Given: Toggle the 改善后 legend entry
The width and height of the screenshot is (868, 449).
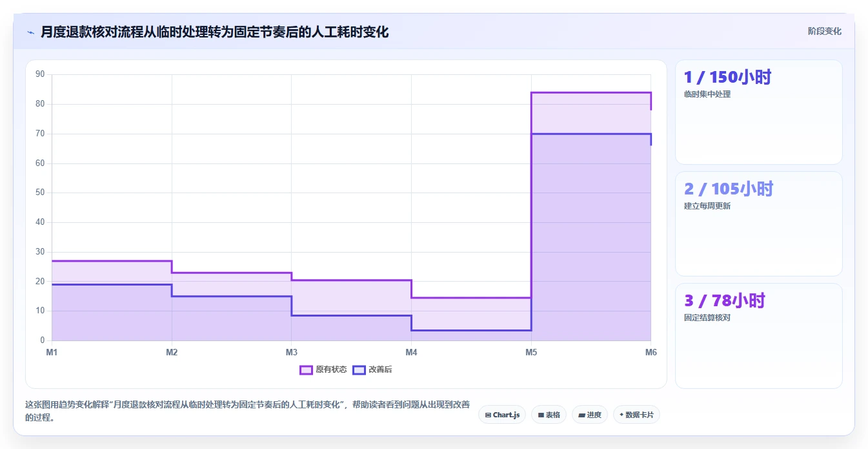Looking at the screenshot, I should [x=372, y=370].
